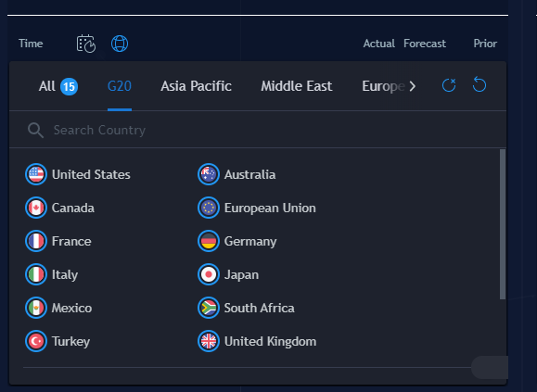This screenshot has height=392, width=537.
Task: Click the Search Country input field
Action: [258, 130]
